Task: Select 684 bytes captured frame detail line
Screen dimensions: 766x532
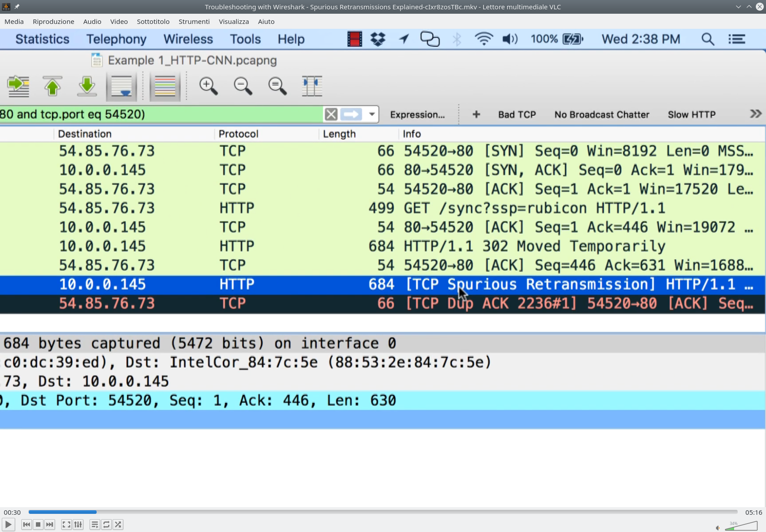Action: click(383, 343)
